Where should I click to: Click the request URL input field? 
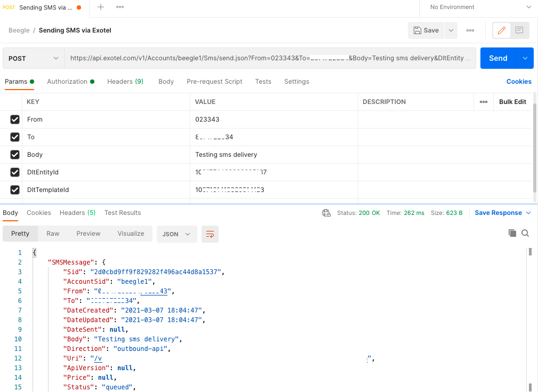270,58
